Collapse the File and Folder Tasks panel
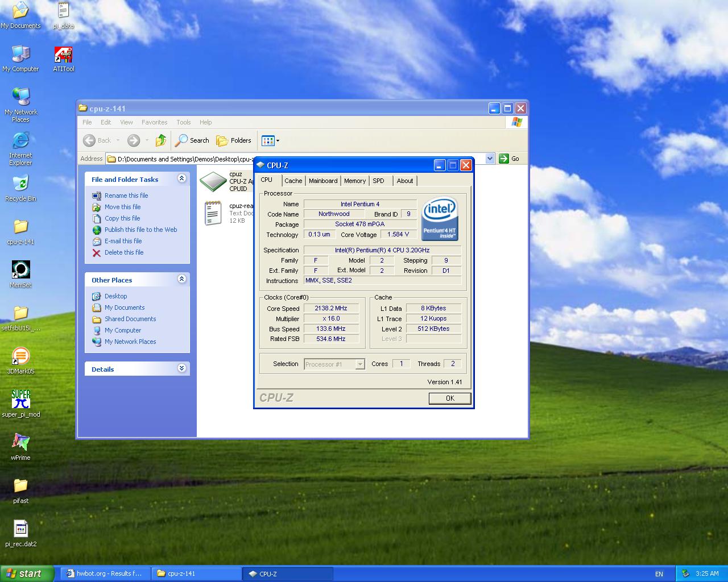 pos(181,178)
